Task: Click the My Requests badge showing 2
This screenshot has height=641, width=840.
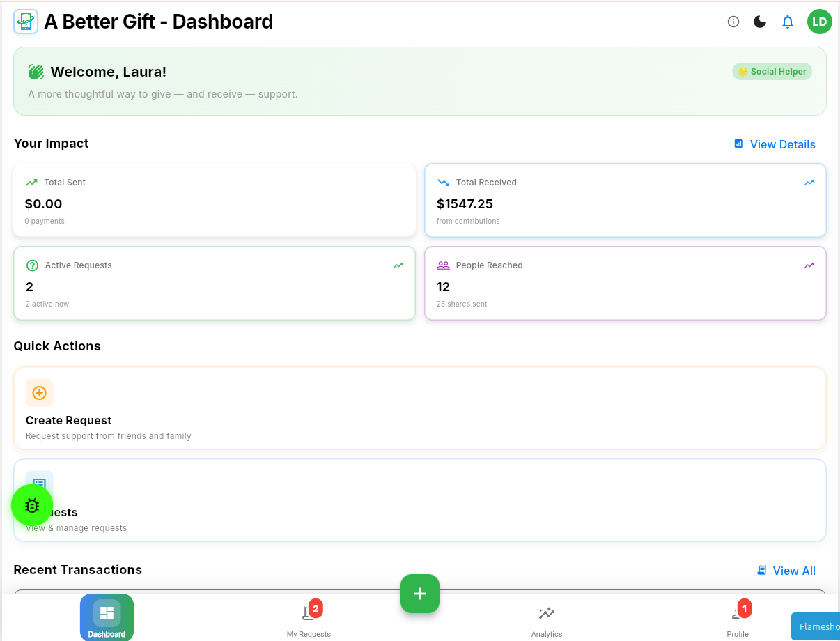Action: click(x=316, y=608)
